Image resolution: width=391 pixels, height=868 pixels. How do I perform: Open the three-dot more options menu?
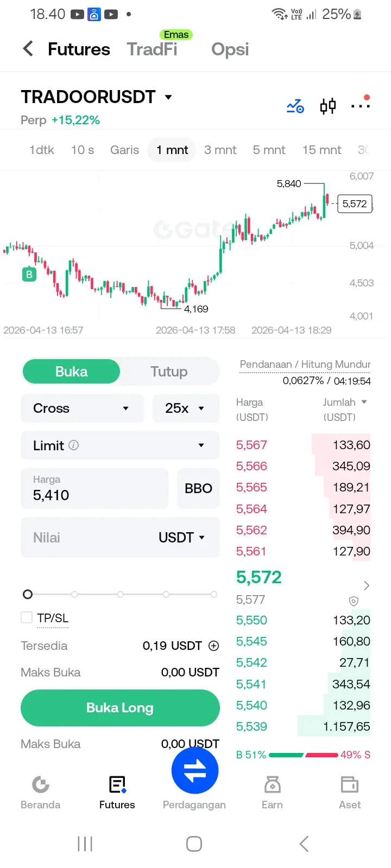tap(360, 105)
